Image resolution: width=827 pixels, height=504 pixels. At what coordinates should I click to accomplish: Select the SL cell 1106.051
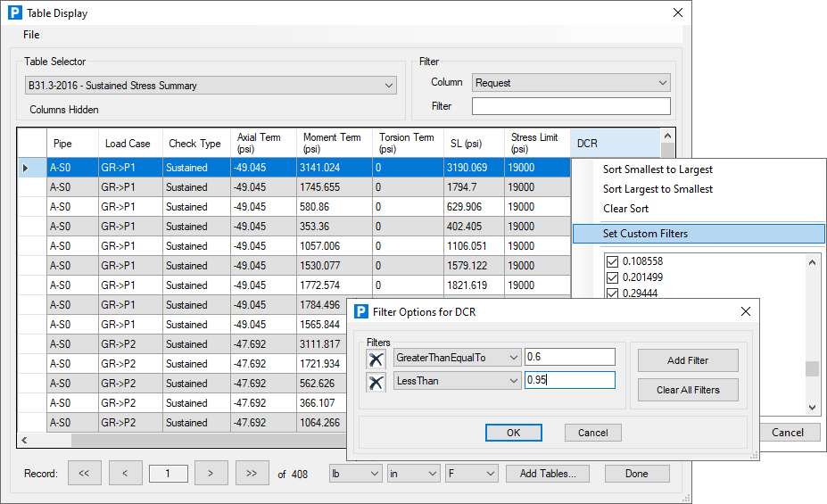474,245
